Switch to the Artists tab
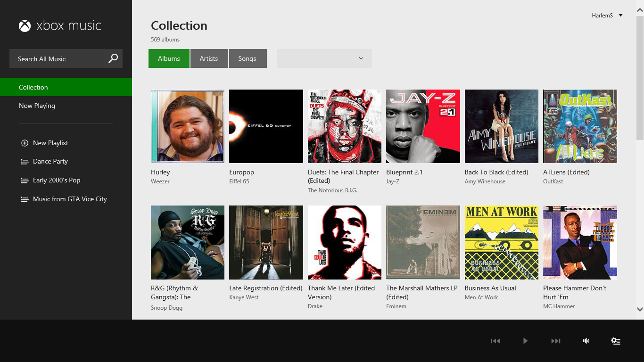 point(209,58)
